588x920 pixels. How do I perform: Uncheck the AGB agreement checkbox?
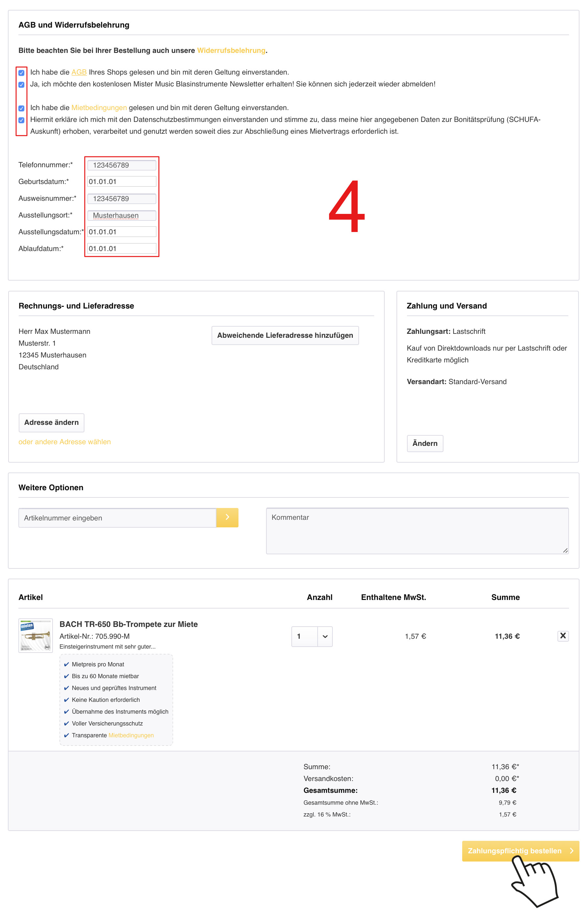click(x=21, y=73)
